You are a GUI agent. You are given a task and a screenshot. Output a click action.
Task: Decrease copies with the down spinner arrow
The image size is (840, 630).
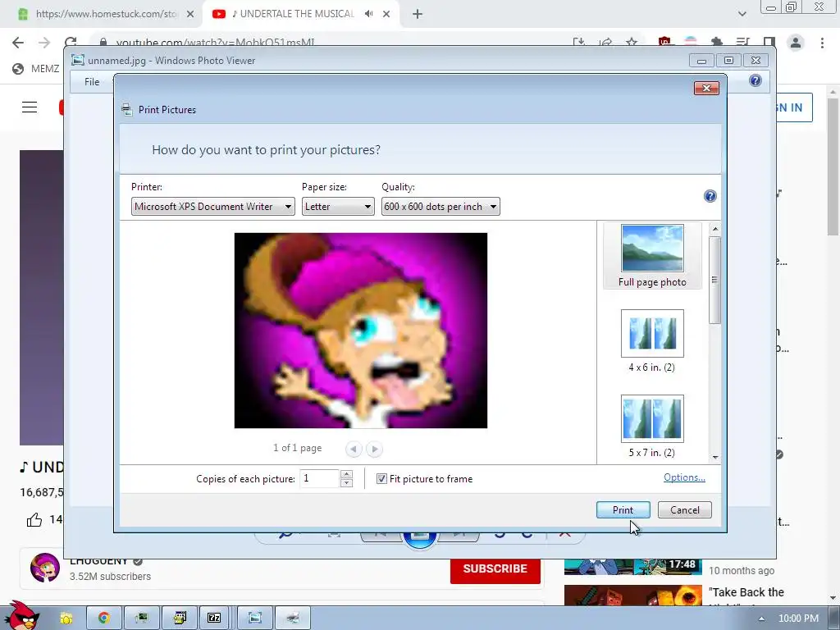point(347,482)
